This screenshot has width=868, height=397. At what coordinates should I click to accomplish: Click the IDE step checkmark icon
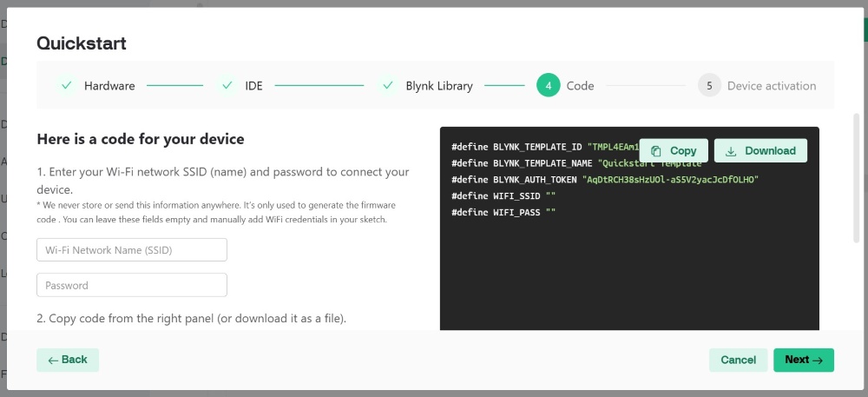click(x=227, y=85)
